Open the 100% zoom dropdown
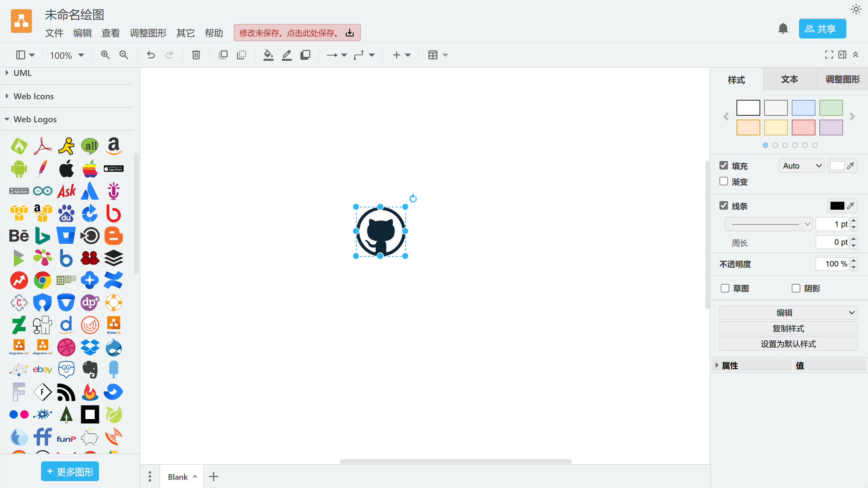868x488 pixels. click(67, 55)
